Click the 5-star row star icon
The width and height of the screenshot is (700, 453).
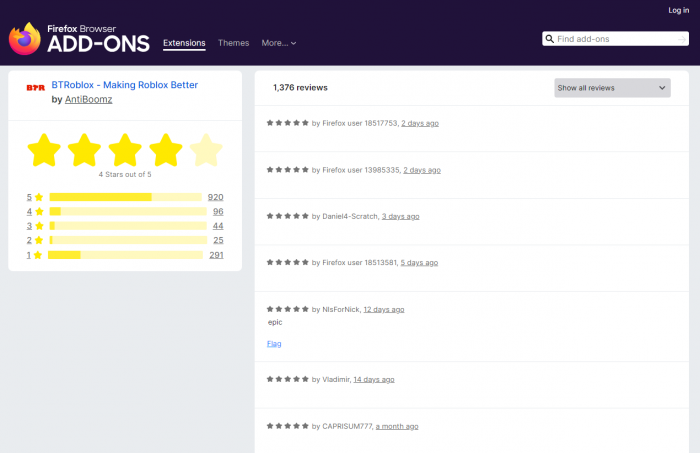click(x=39, y=197)
